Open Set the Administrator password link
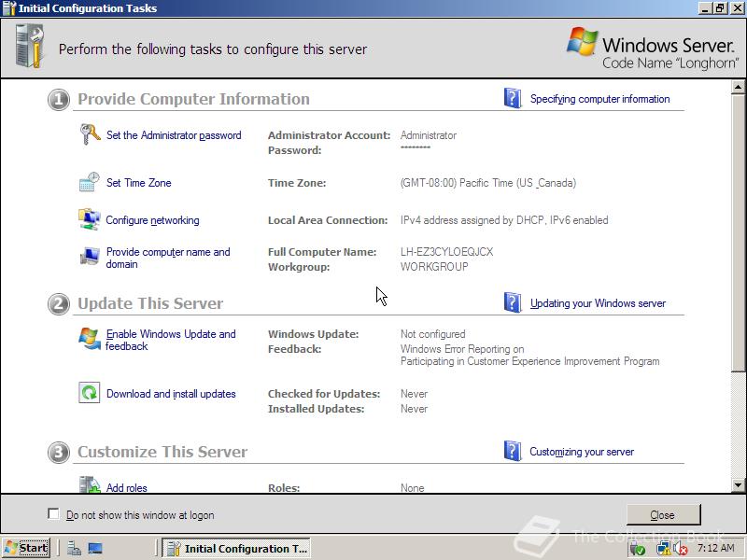The image size is (747, 560). pos(174,135)
